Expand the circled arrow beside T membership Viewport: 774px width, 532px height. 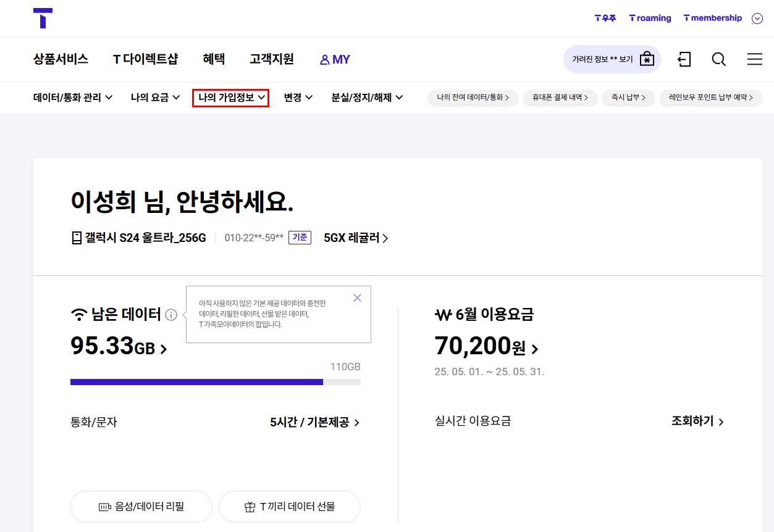tap(757, 19)
